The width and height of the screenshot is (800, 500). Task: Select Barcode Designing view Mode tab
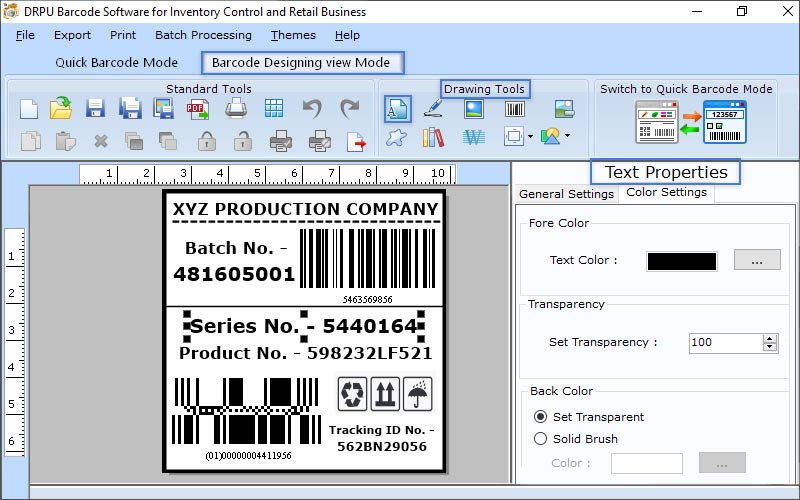click(301, 63)
